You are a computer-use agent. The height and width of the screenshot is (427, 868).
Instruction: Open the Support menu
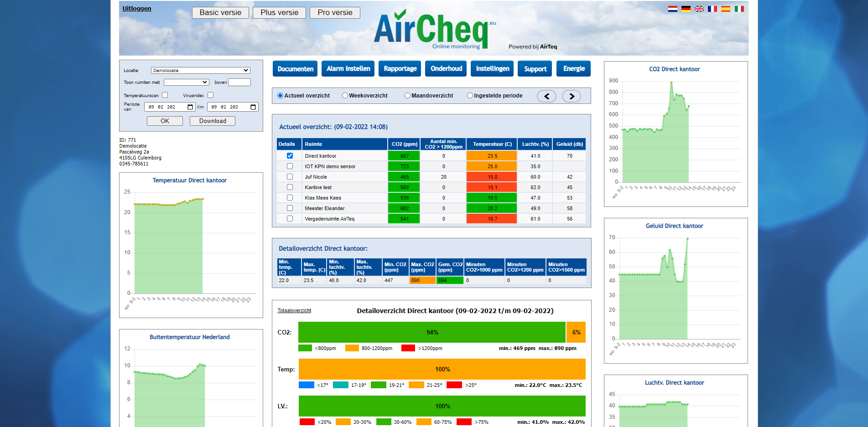535,69
